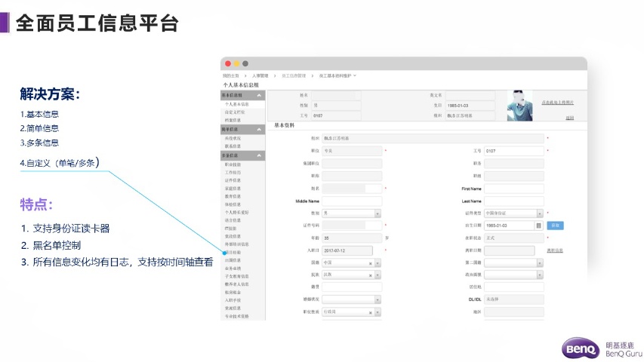Click the 入职日 field showing 2017-07-12

(347, 250)
